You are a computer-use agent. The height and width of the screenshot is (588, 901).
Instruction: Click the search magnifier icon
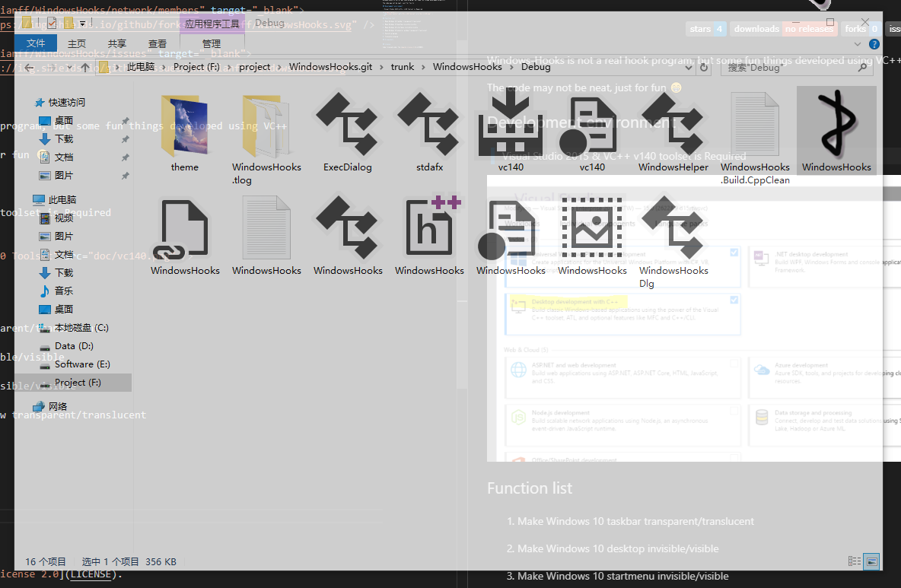[x=862, y=67]
